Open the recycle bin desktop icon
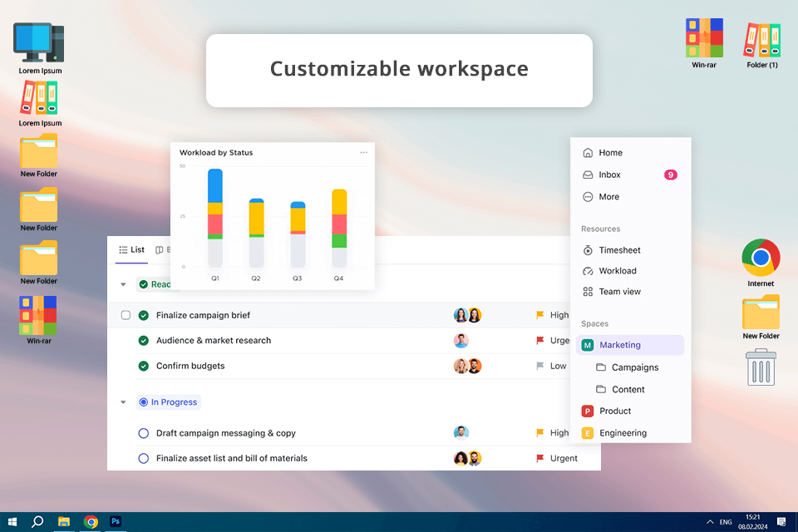The height and width of the screenshot is (532, 798). 761,367
